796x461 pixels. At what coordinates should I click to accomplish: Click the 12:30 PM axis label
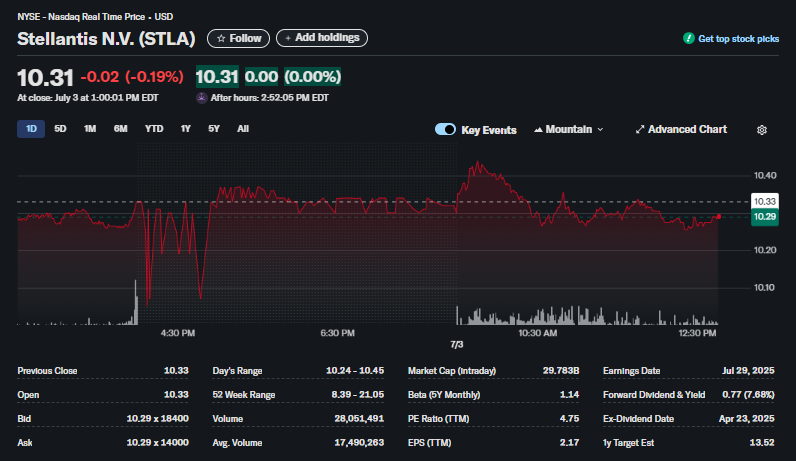click(x=698, y=333)
